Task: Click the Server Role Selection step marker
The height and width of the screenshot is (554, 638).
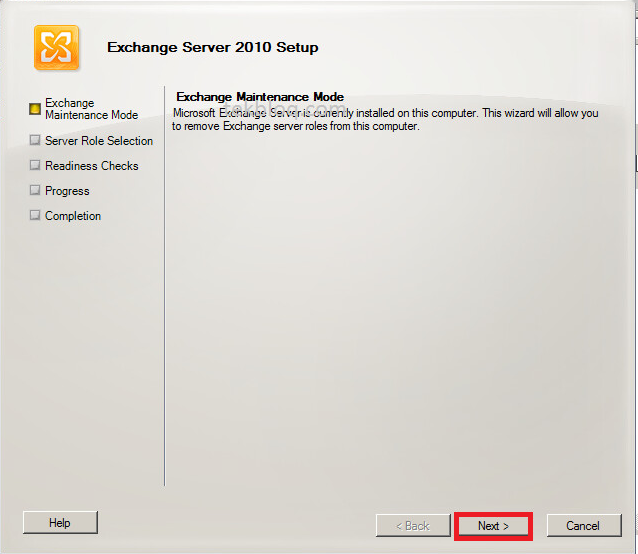Action: [35, 140]
